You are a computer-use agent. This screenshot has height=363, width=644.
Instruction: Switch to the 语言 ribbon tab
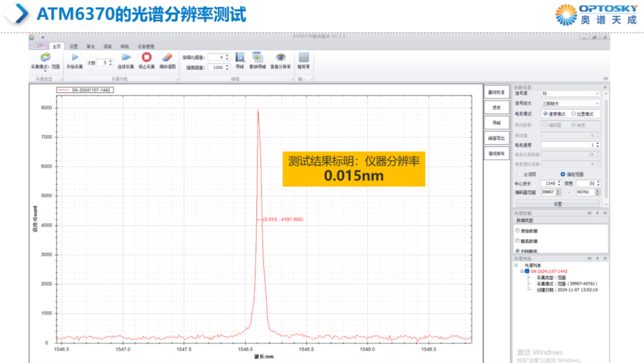(107, 46)
